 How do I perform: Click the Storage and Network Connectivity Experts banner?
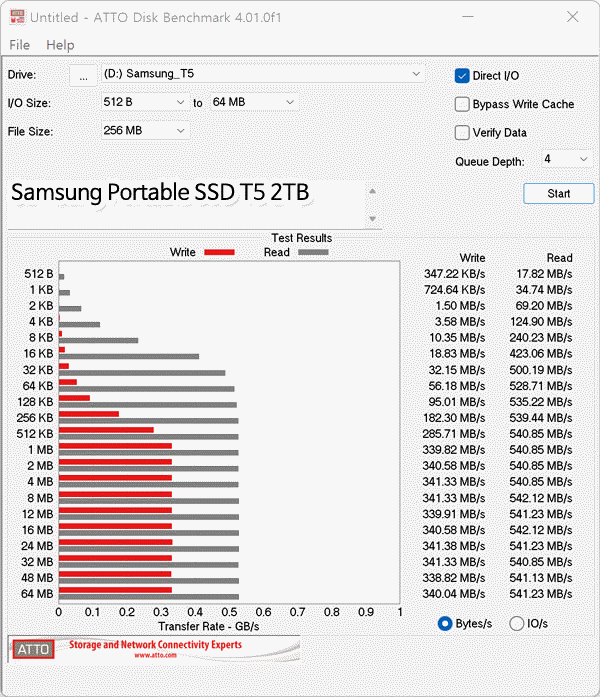155,645
